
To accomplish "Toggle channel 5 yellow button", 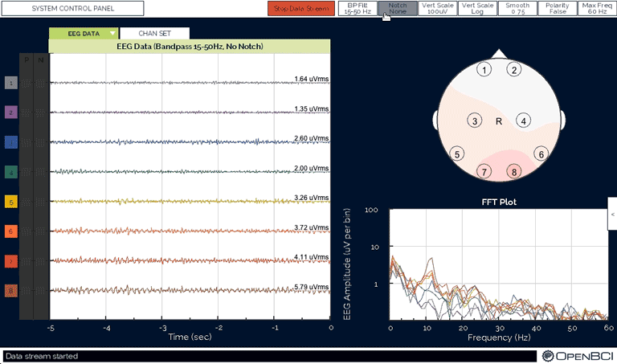I will click(x=11, y=202).
